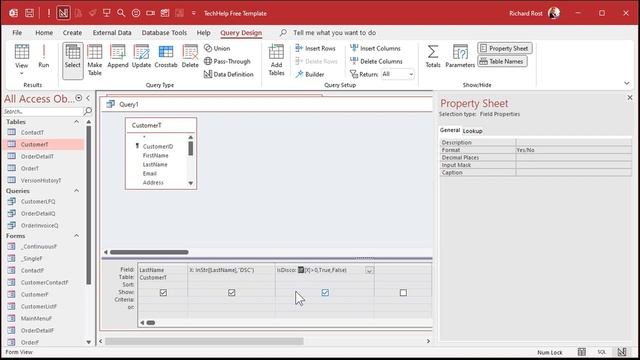Check Show box in the empty grid column

(403, 293)
